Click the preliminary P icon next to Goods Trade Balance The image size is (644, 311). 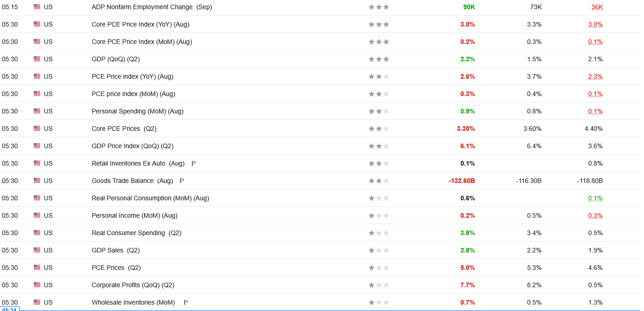click(181, 181)
